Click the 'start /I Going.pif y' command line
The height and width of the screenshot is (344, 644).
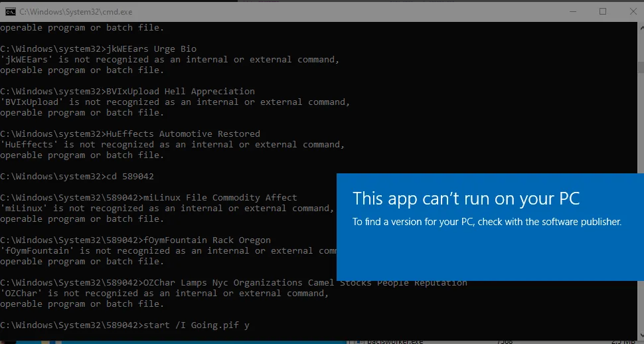(x=125, y=325)
